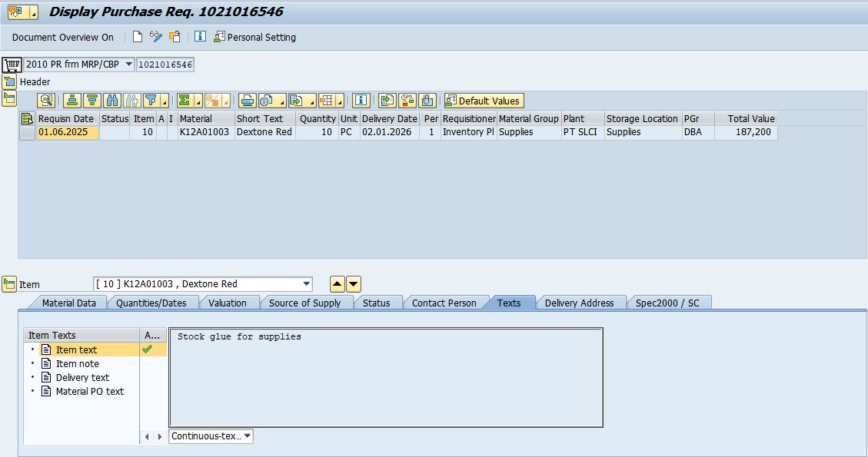The height and width of the screenshot is (457, 868).
Task: Click the Details magnifier icon in grid toolbar
Action: pos(46,101)
